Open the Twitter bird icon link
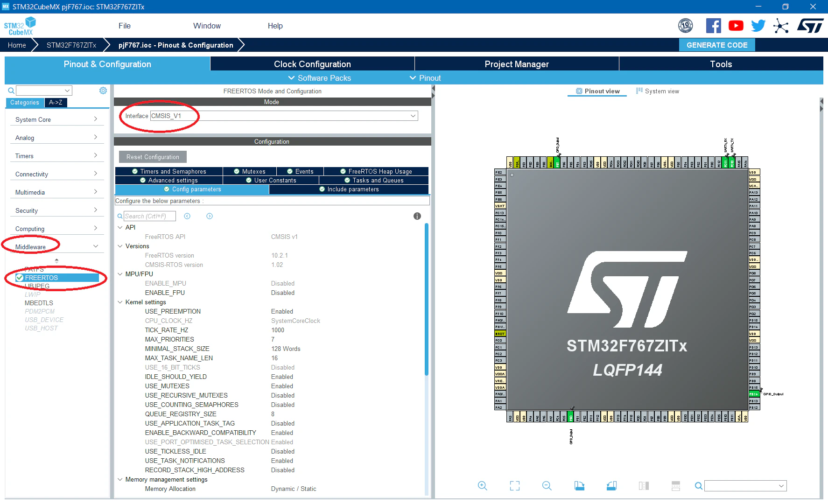The width and height of the screenshot is (828, 504). point(758,26)
